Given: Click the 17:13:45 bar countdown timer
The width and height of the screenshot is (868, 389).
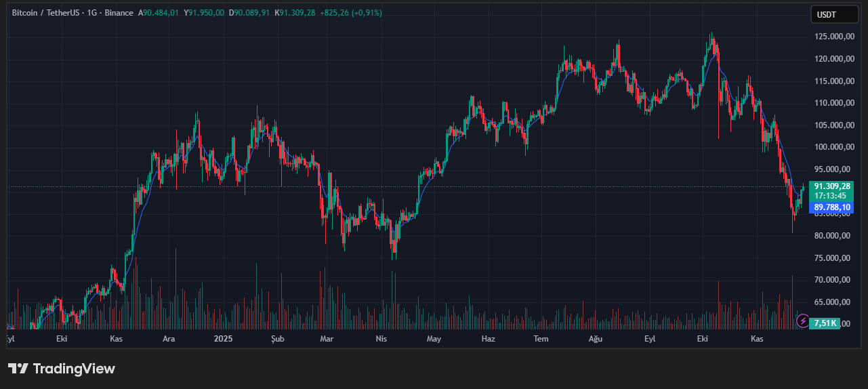Looking at the screenshot, I should (x=830, y=195).
